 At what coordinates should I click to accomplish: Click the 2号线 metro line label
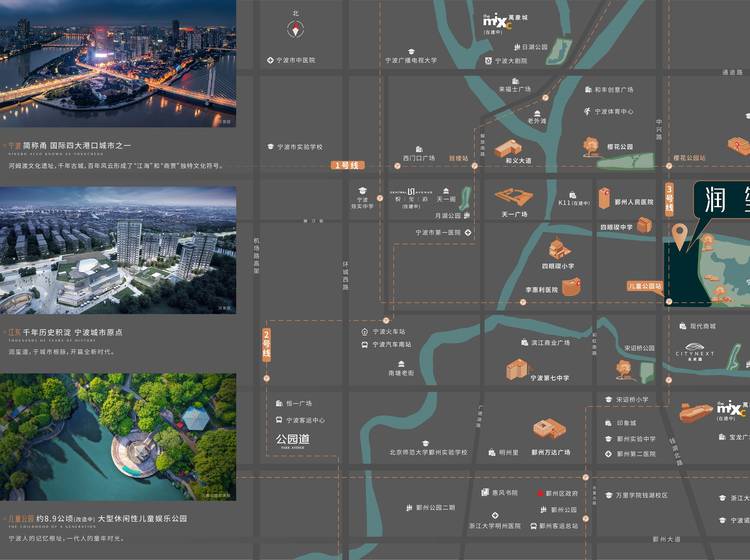click(267, 346)
